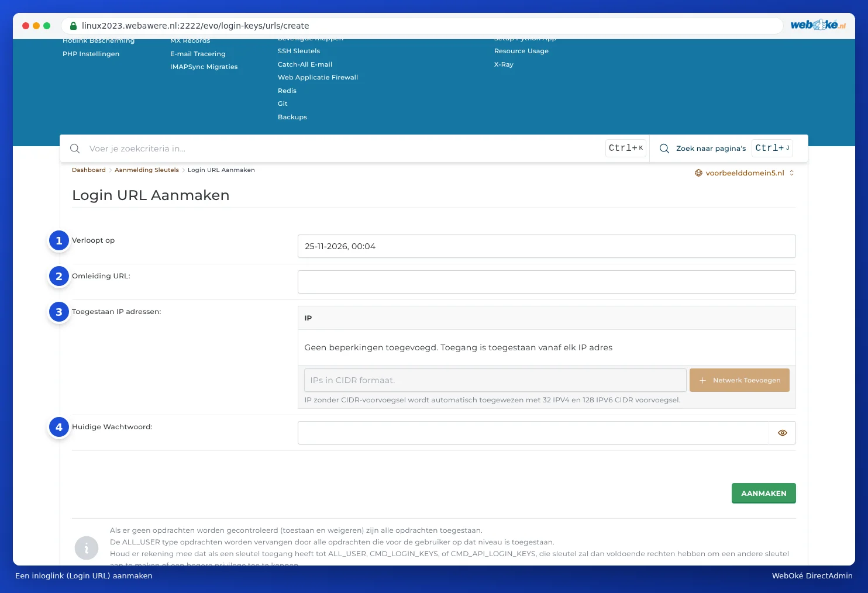
Task: Show the Huidige Wachtwoord with the eye icon
Action: click(783, 433)
